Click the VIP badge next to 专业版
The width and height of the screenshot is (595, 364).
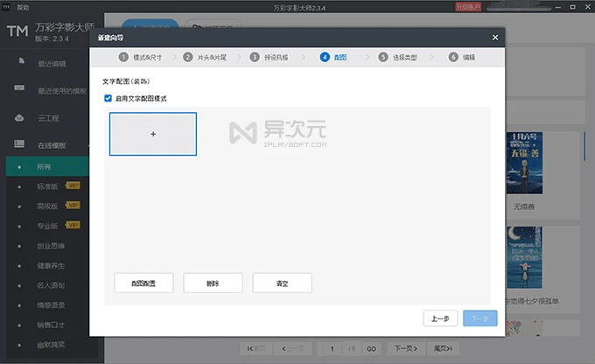point(73,225)
